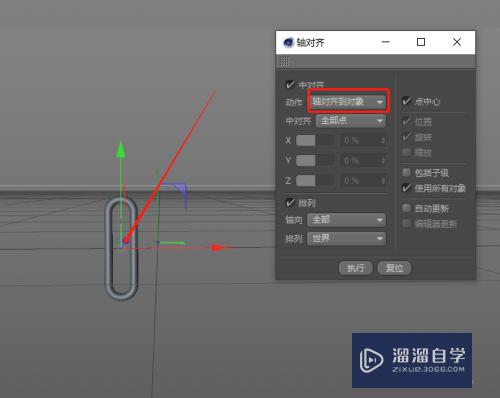
Task: Minimize the 轴对齐 window
Action: point(386,42)
